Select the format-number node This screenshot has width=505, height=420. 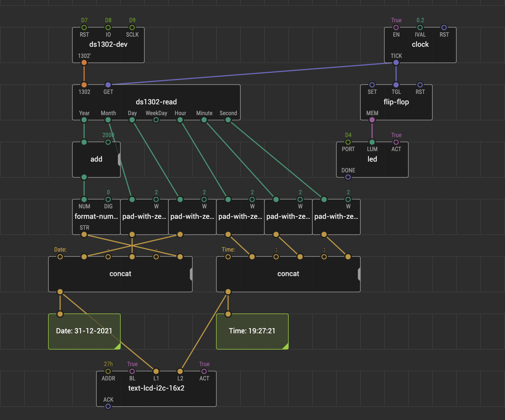coord(96,217)
